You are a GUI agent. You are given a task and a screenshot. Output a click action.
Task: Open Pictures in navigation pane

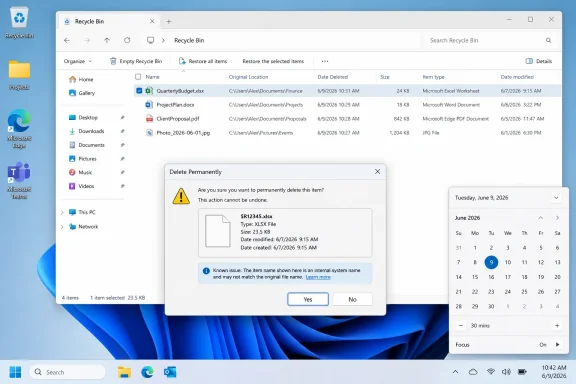click(83, 159)
